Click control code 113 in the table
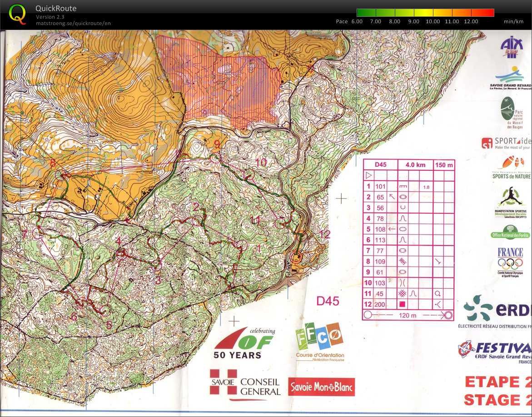Screen dimensions: 532x417 (x=380, y=240)
